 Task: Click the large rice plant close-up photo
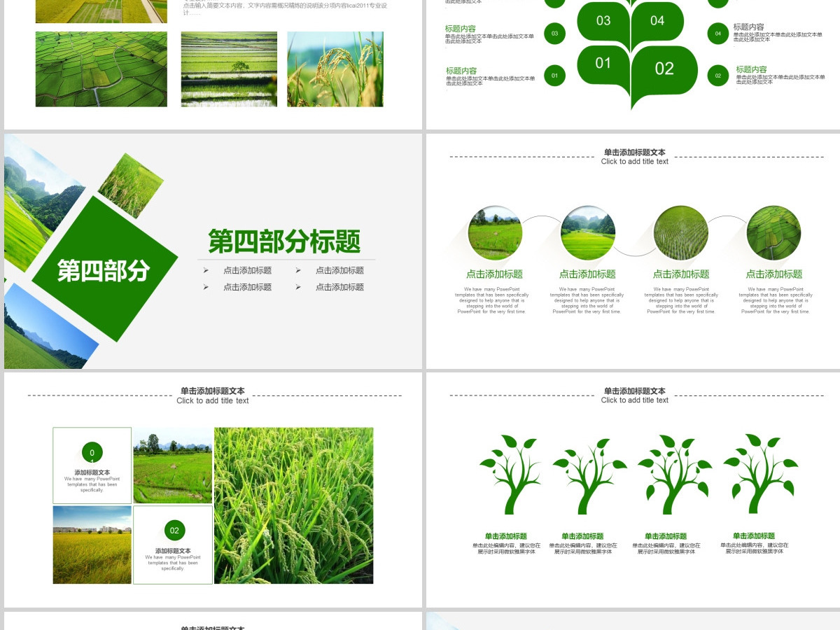pyautogui.click(x=293, y=505)
